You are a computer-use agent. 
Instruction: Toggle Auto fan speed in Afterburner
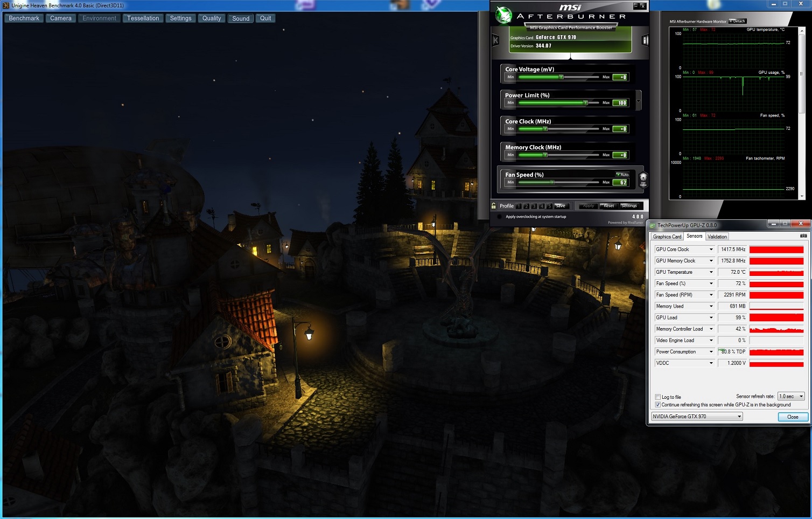622,175
